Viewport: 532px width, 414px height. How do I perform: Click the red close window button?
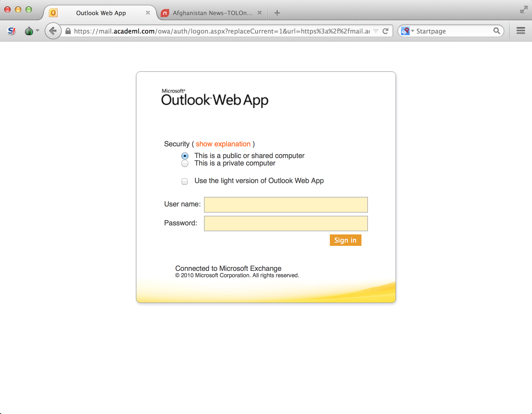[7, 10]
